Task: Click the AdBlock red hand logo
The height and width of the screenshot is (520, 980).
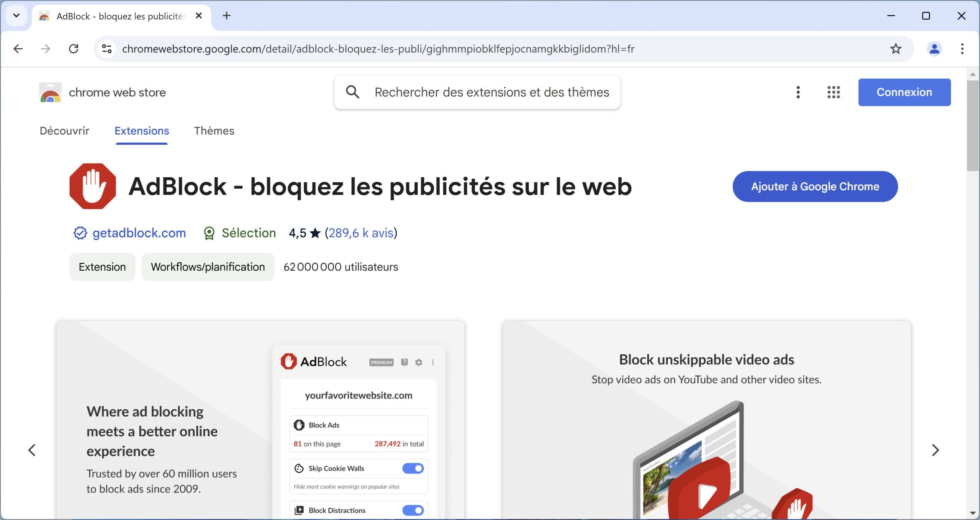Action: click(x=93, y=186)
